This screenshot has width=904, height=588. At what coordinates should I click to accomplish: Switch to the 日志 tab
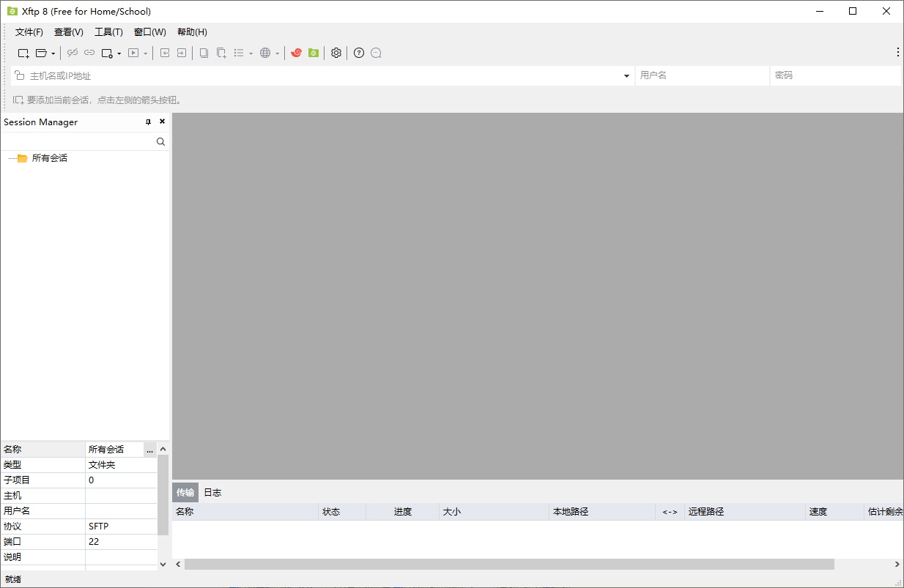click(212, 492)
